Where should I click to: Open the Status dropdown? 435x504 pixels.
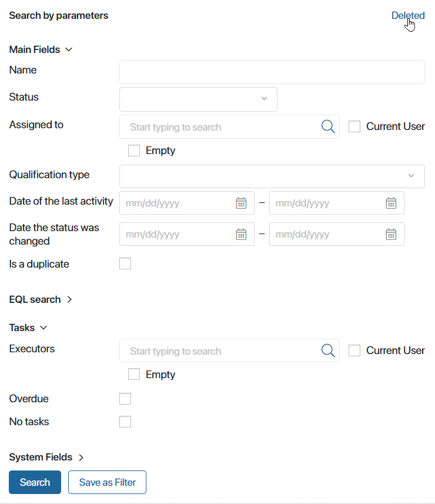pyautogui.click(x=198, y=99)
